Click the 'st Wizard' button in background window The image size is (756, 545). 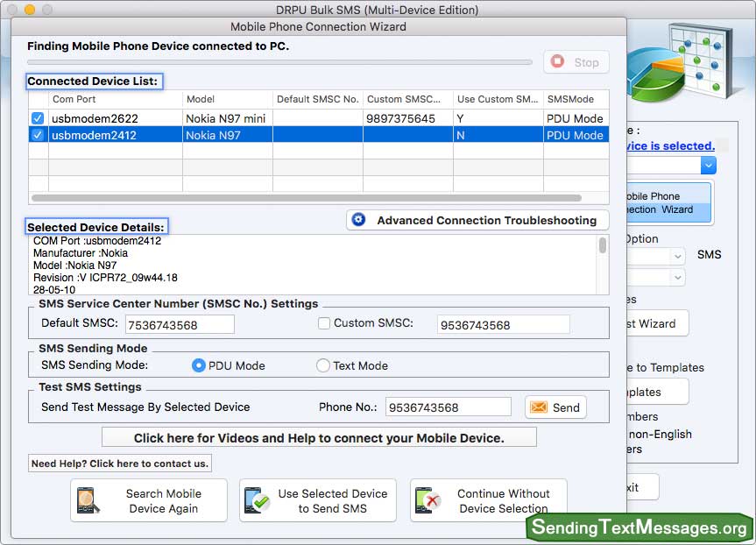tap(657, 323)
